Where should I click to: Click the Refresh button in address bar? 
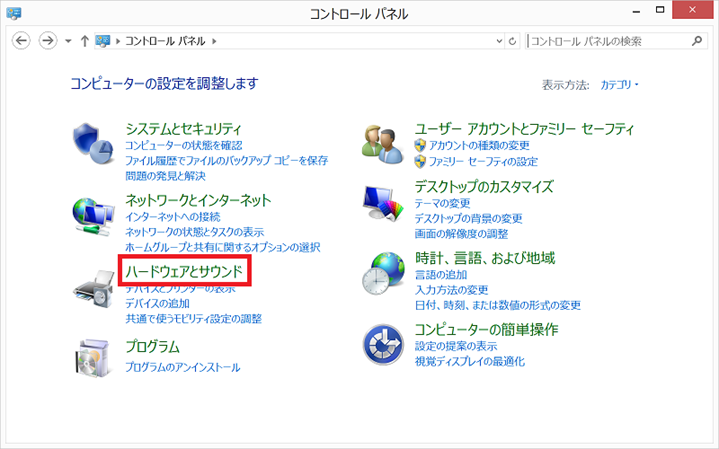[512, 41]
